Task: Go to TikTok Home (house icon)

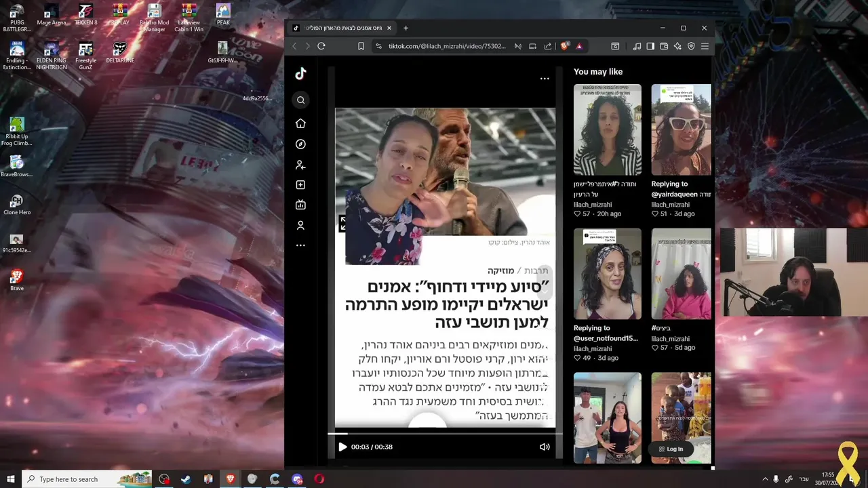Action: pos(300,123)
